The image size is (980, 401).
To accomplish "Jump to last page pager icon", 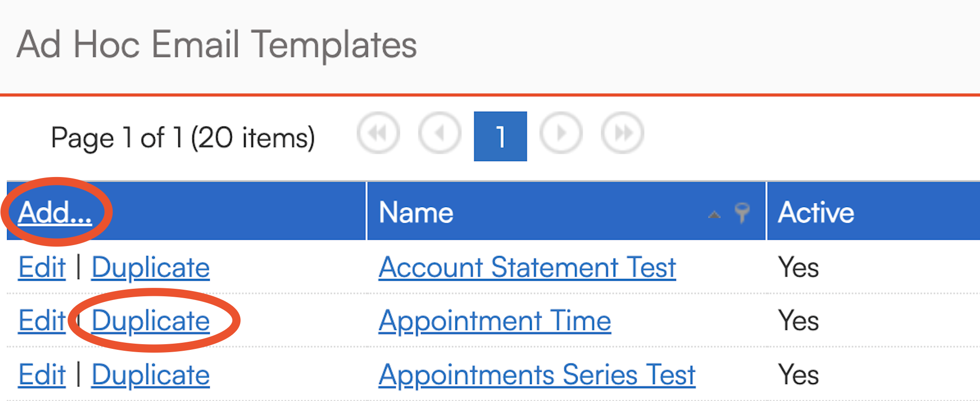I will (622, 134).
